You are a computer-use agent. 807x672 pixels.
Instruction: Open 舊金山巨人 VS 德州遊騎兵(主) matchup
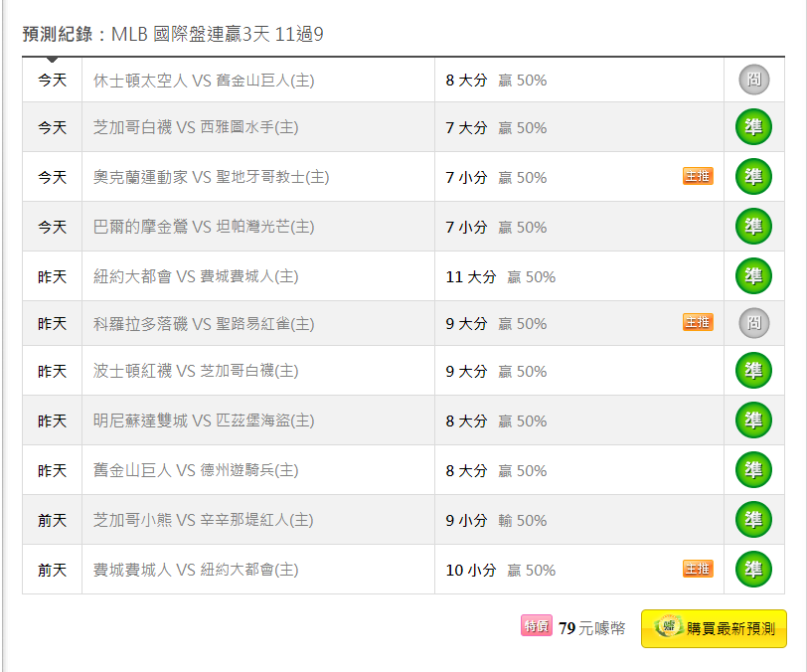(196, 470)
